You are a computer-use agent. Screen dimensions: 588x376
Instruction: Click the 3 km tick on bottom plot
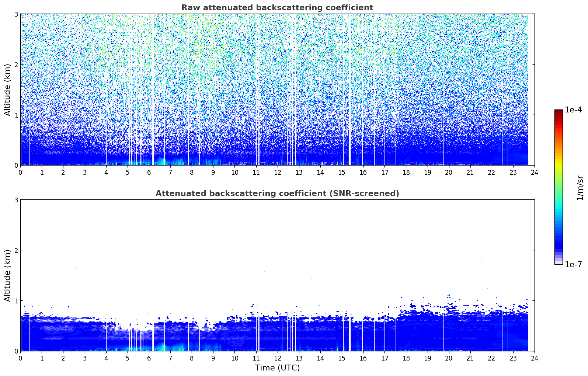pos(16,200)
